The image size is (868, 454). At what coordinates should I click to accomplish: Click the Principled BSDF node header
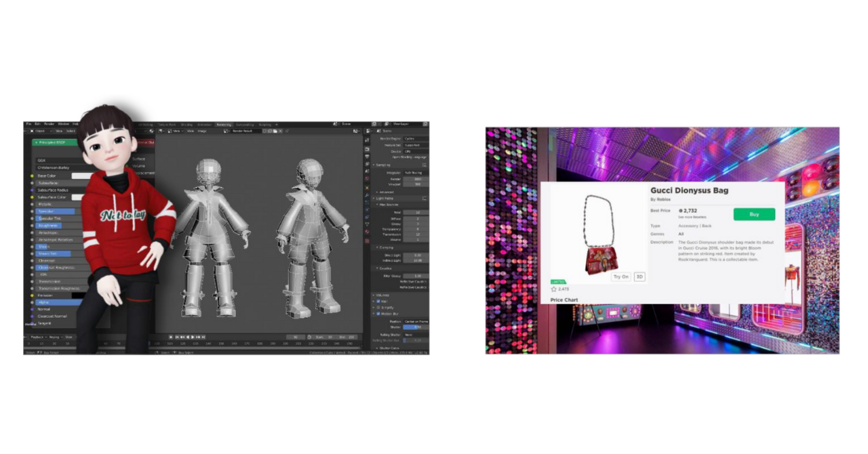pos(54,142)
